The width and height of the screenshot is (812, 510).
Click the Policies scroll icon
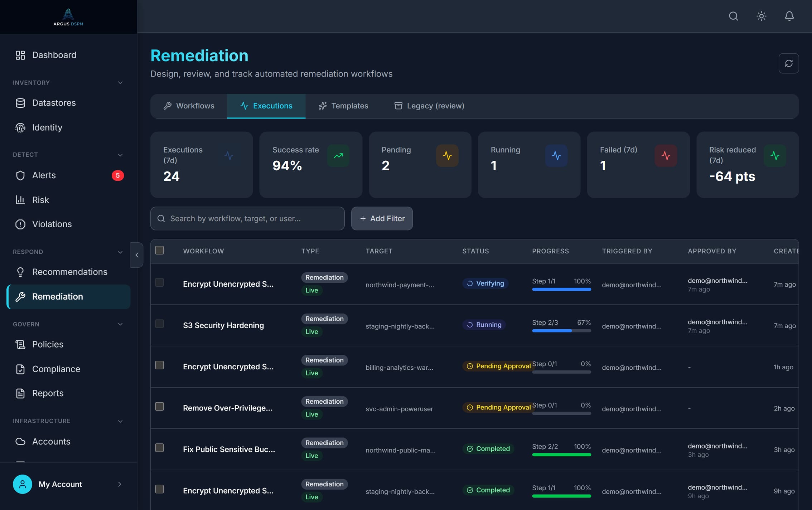(20, 345)
